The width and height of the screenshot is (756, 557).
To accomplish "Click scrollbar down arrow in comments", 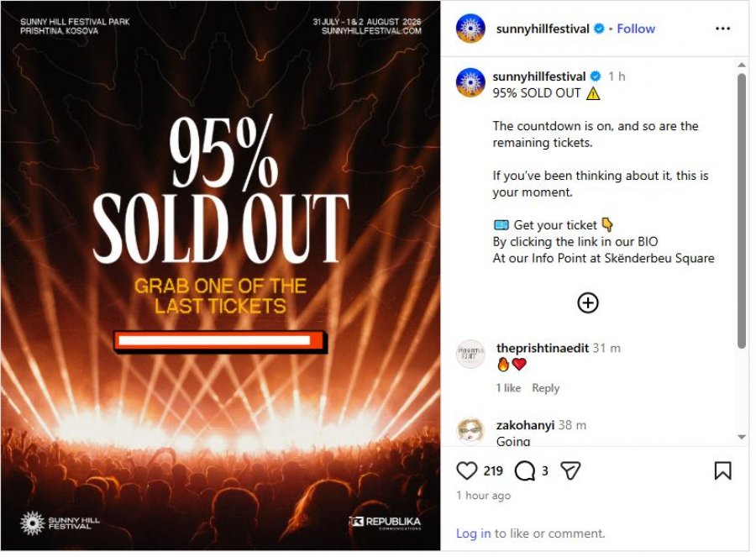I will (742, 437).
